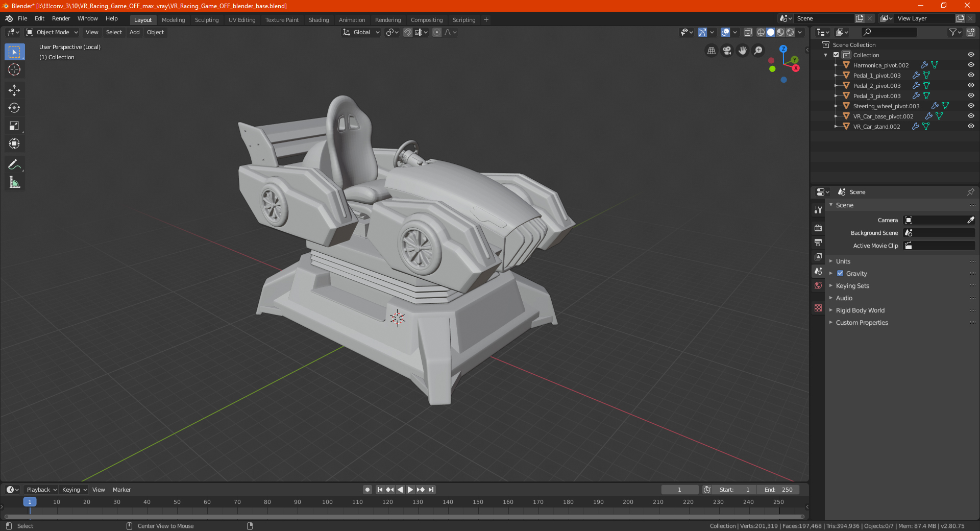Toggle X-Ray display mode
980x531 pixels.
[748, 32]
